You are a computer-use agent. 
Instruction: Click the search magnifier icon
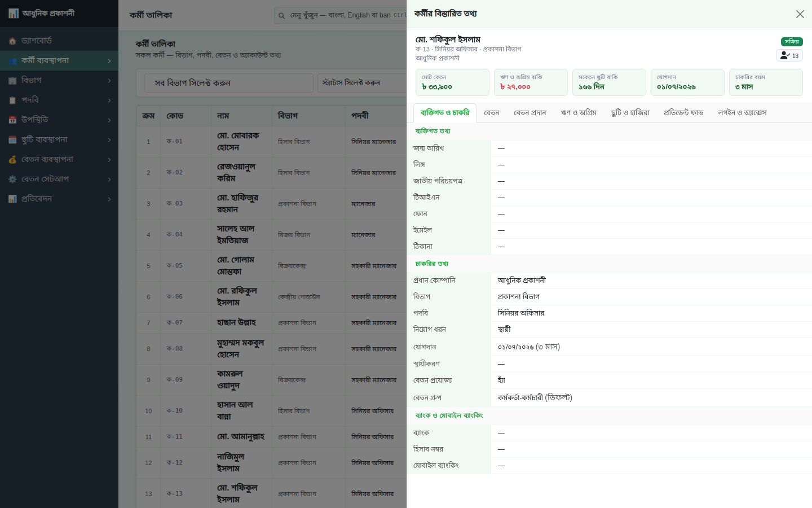point(281,16)
